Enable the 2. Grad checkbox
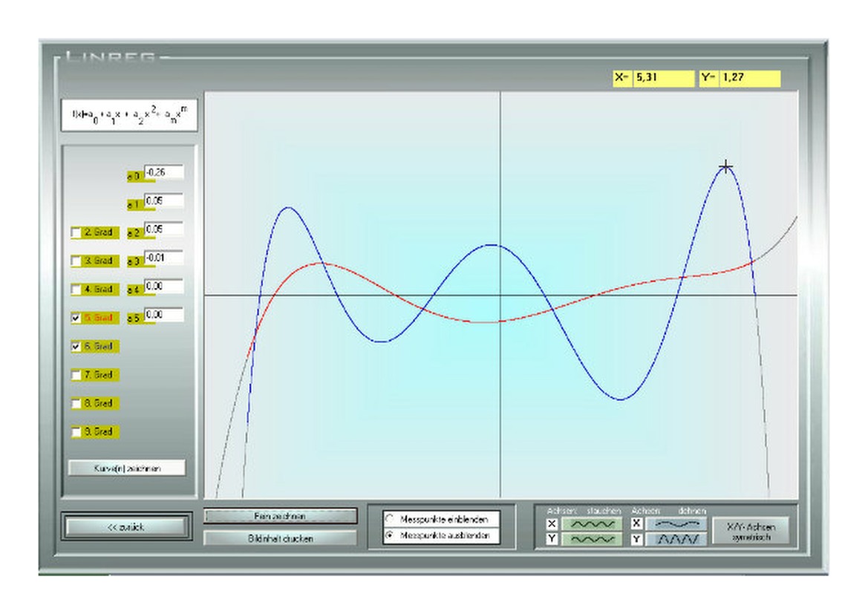 click(x=76, y=233)
